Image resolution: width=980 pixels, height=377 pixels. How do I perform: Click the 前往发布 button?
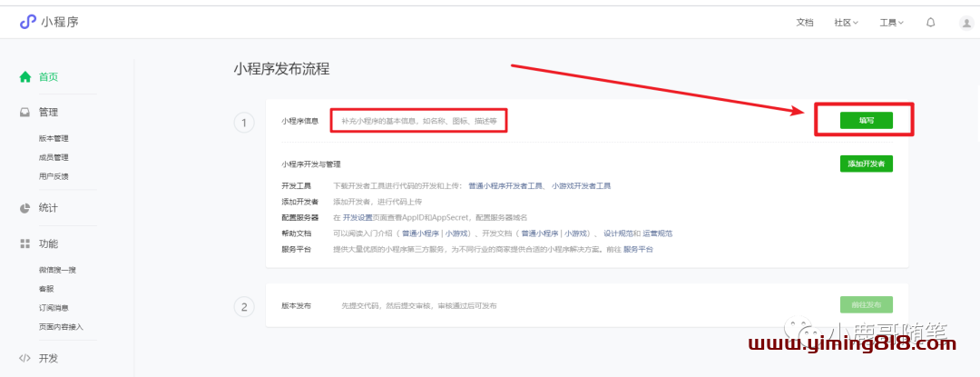click(x=866, y=305)
